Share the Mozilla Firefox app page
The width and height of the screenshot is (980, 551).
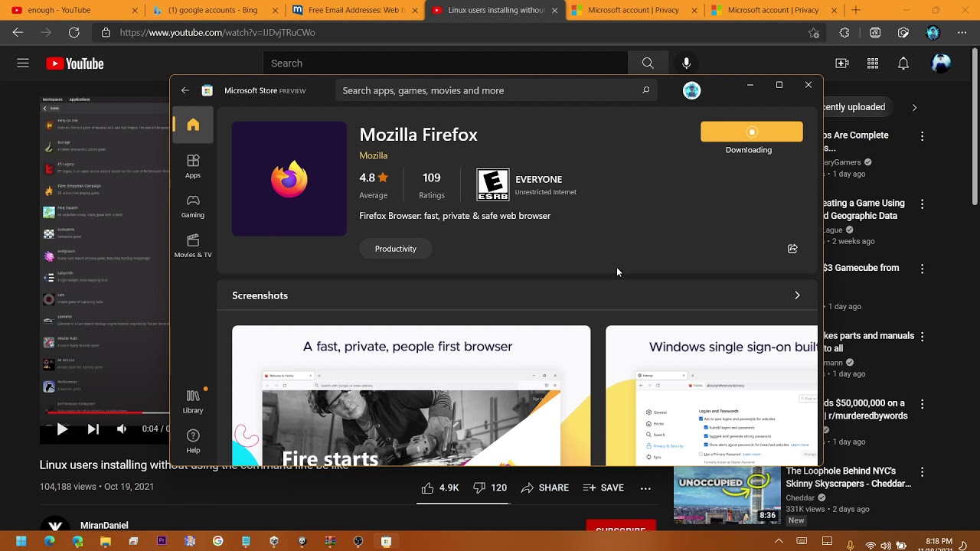(x=792, y=249)
